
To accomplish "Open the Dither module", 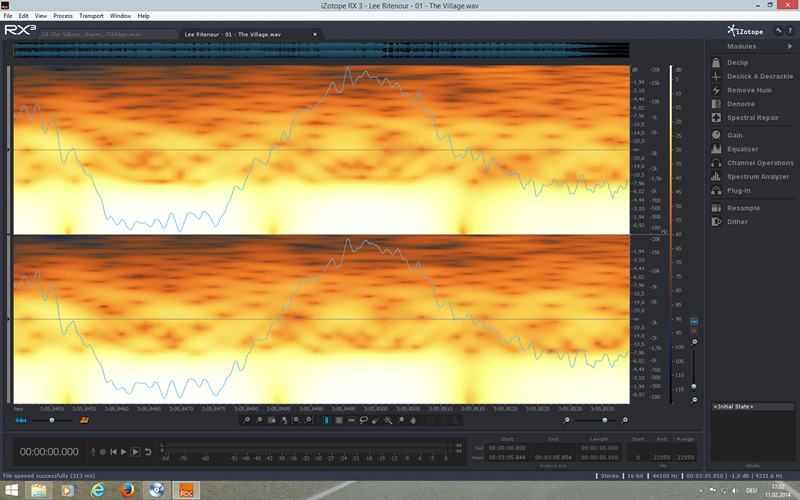I will click(x=751, y=221).
